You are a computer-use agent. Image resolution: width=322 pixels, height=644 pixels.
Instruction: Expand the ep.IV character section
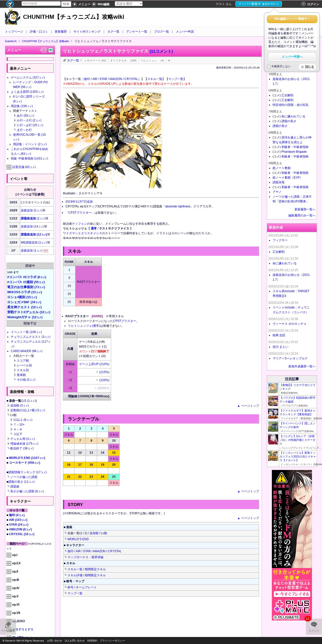9,588
